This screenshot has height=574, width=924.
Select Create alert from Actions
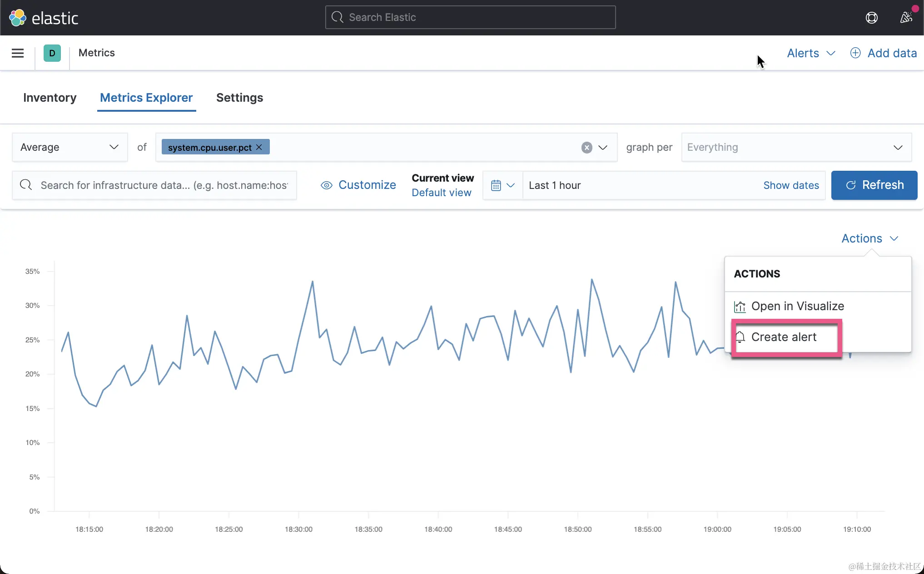coord(784,337)
